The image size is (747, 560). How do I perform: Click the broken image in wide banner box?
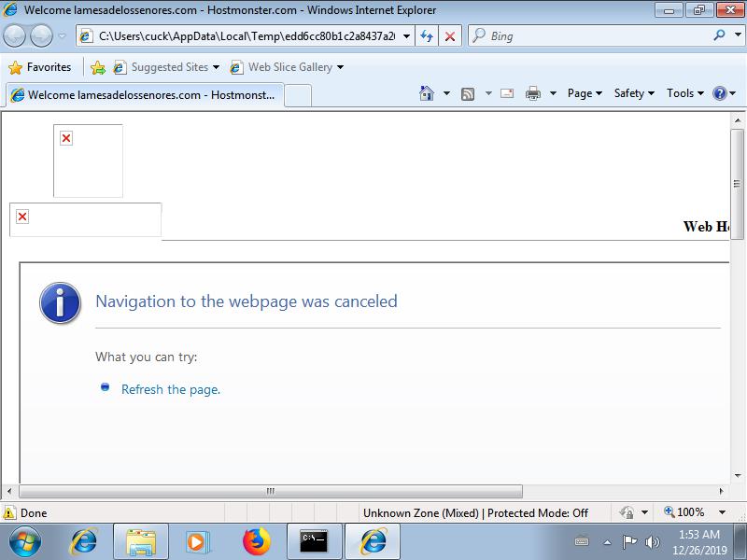[22, 217]
